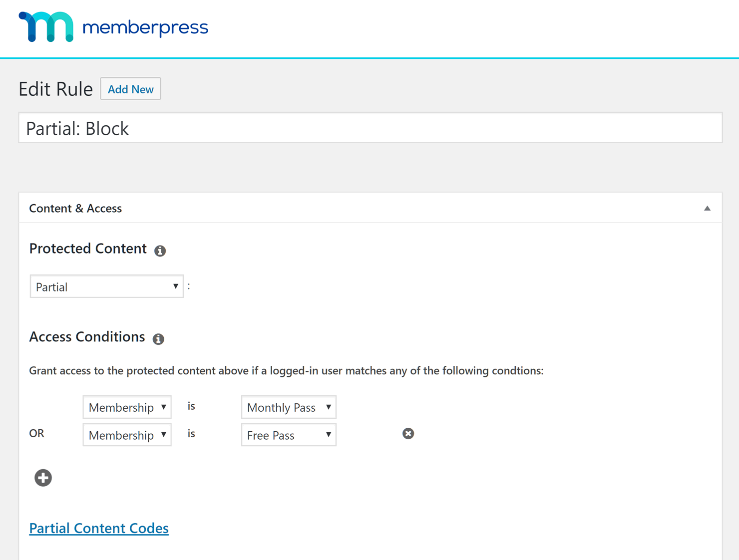
Task: Open the first row Membership type dropdown
Action: click(127, 407)
